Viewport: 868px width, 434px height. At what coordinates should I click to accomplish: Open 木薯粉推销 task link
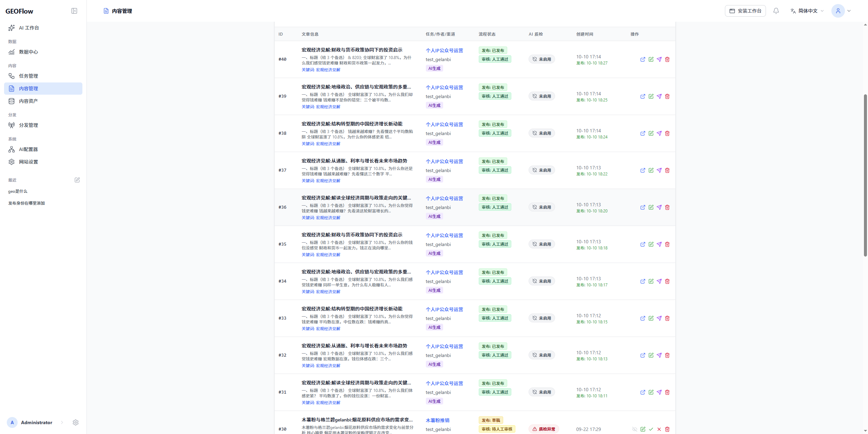click(x=437, y=420)
